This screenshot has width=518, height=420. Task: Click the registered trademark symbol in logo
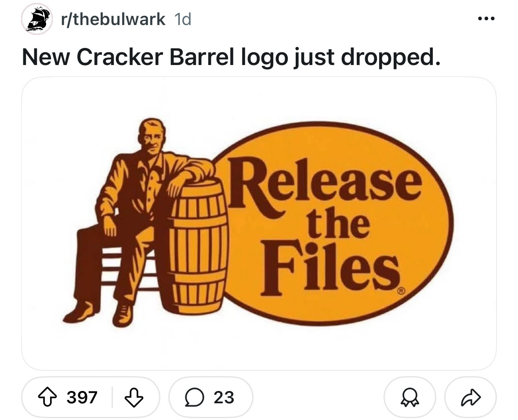pyautogui.click(x=402, y=291)
